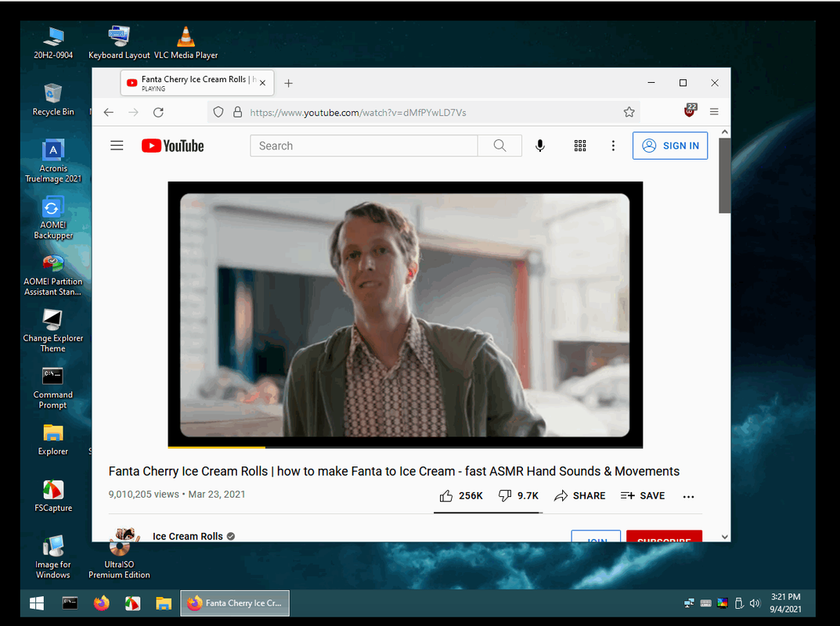Open the YouTube guide hamburger menu

[x=117, y=146]
